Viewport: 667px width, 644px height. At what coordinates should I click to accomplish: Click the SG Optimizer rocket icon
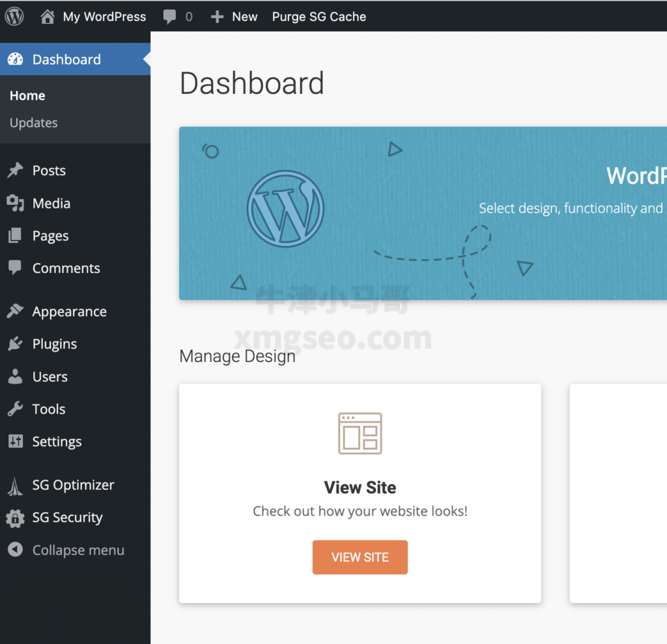point(16,486)
